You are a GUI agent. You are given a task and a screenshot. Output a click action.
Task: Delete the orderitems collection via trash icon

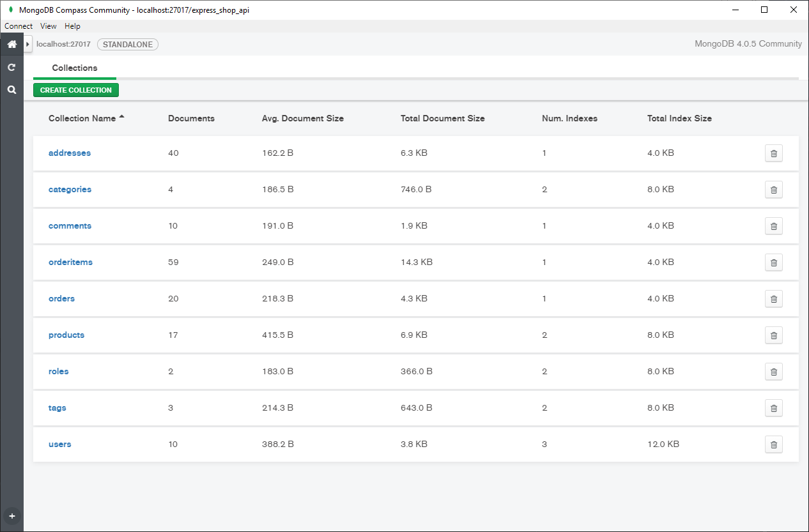point(774,262)
